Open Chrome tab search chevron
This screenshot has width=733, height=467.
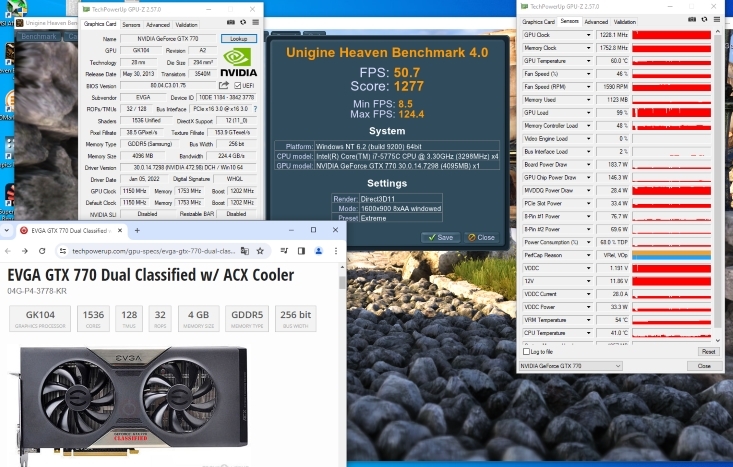pos(7,230)
